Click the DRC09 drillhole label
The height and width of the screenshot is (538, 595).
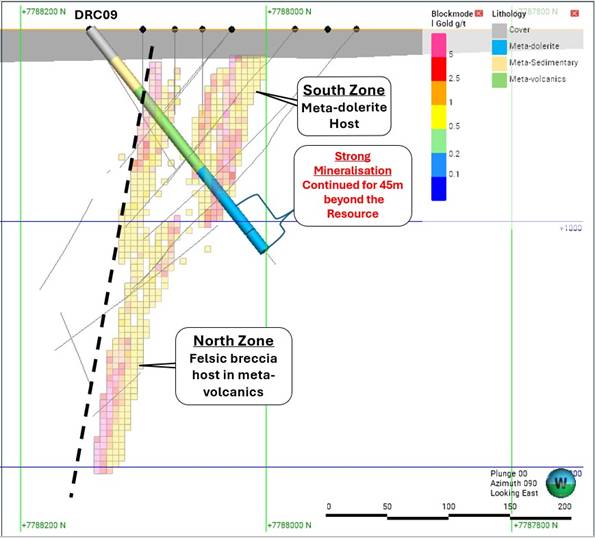[x=96, y=15]
